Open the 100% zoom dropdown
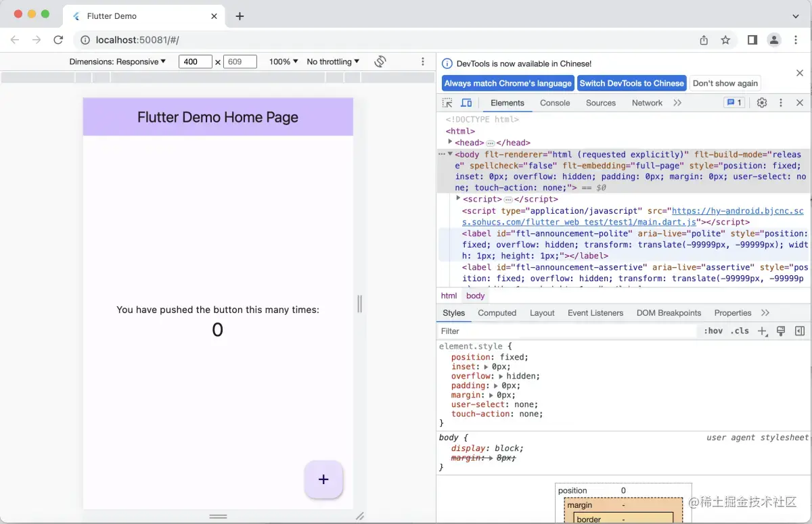 [x=284, y=62]
